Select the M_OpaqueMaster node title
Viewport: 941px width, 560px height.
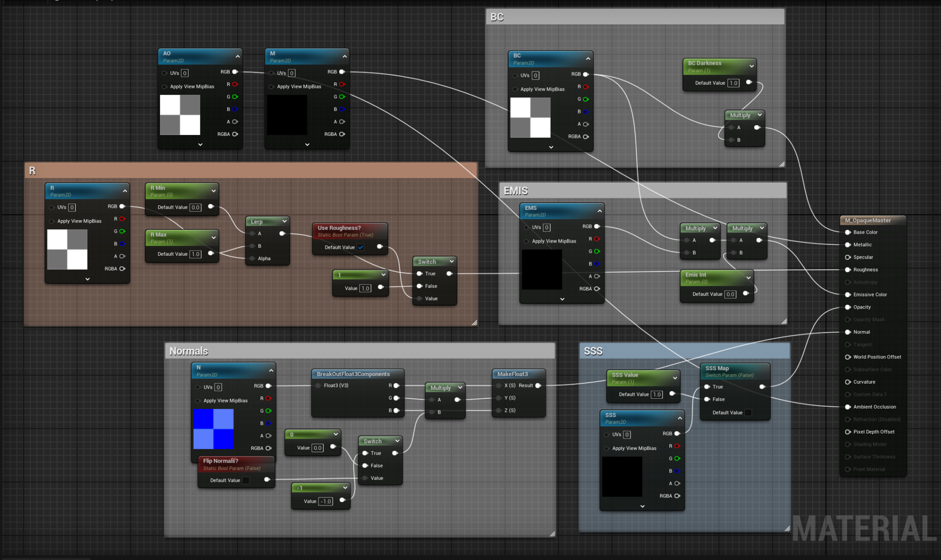point(868,221)
